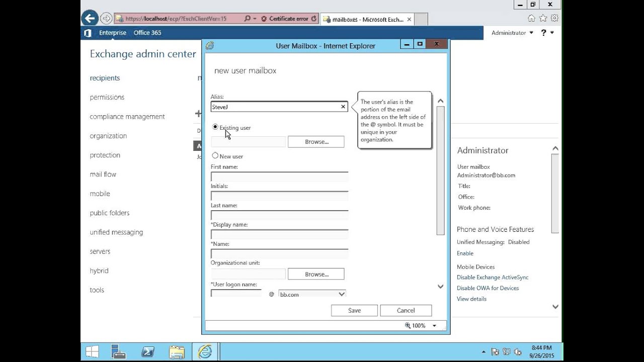The width and height of the screenshot is (644, 362).
Task: Go to the organization section
Action: (x=108, y=136)
